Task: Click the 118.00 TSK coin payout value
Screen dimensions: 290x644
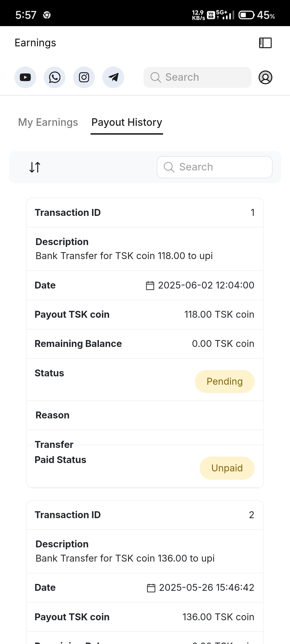Action: [x=219, y=314]
